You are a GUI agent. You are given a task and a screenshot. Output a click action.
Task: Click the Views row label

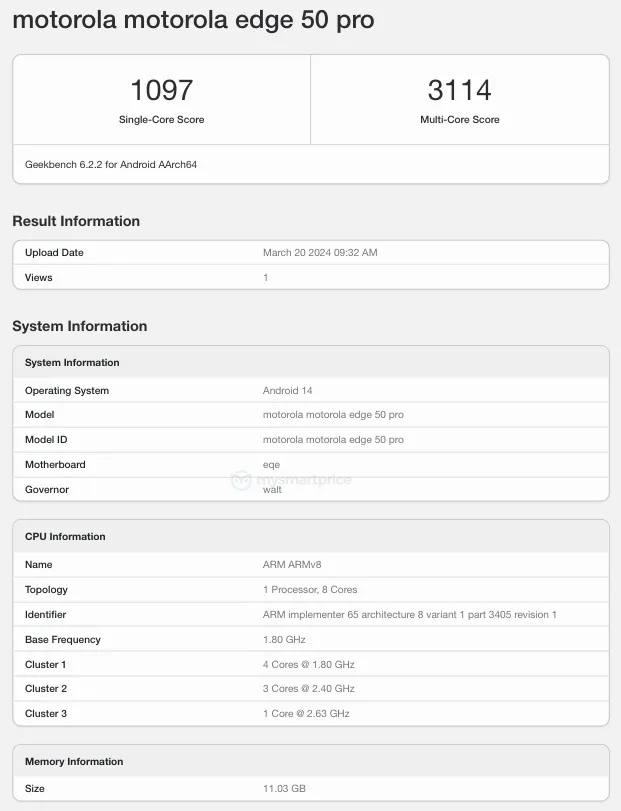pyautogui.click(x=39, y=277)
